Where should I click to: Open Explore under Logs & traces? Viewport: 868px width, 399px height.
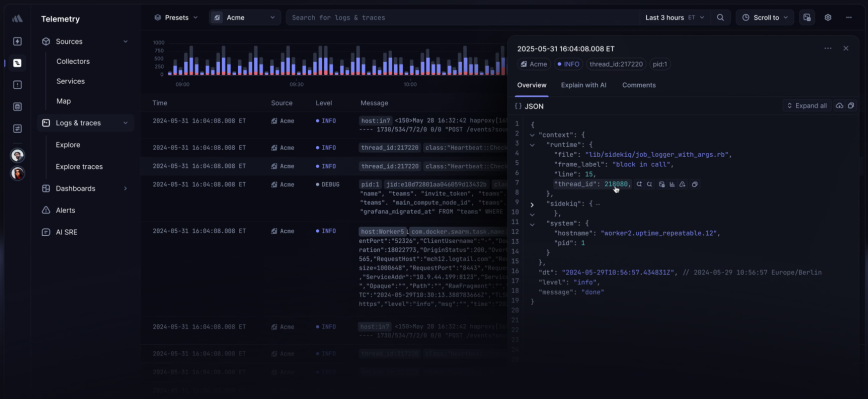[x=68, y=145]
